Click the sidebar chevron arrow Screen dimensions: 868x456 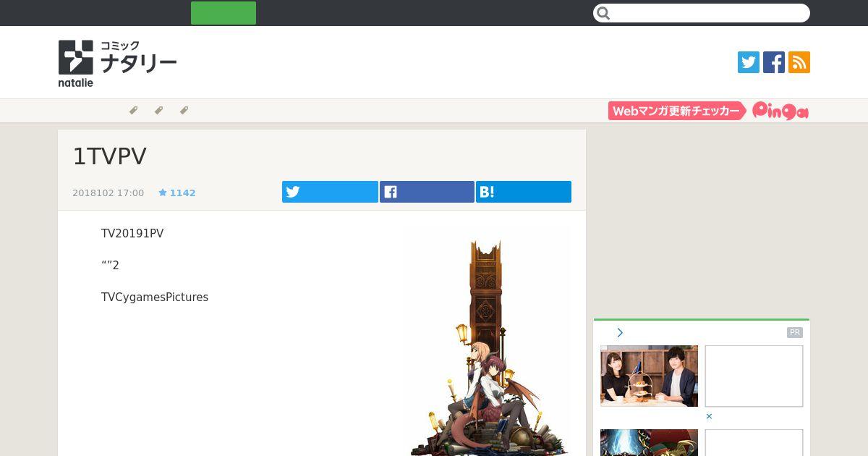click(x=620, y=333)
